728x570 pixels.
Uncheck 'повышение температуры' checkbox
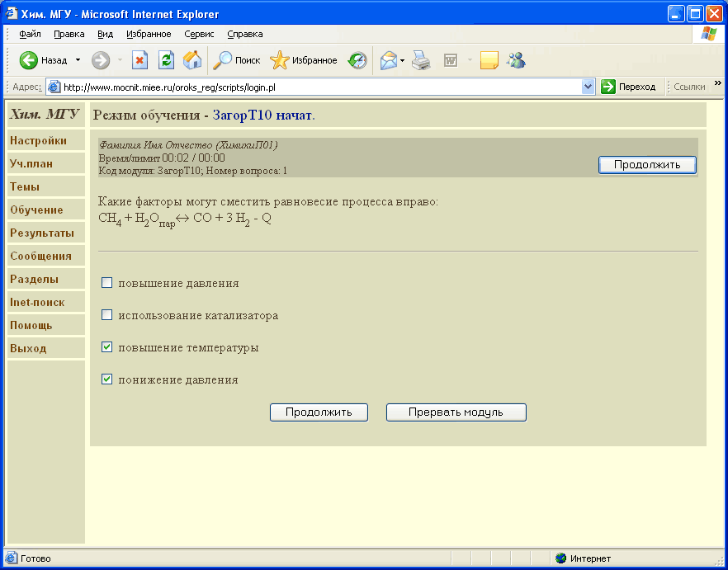tap(106, 347)
